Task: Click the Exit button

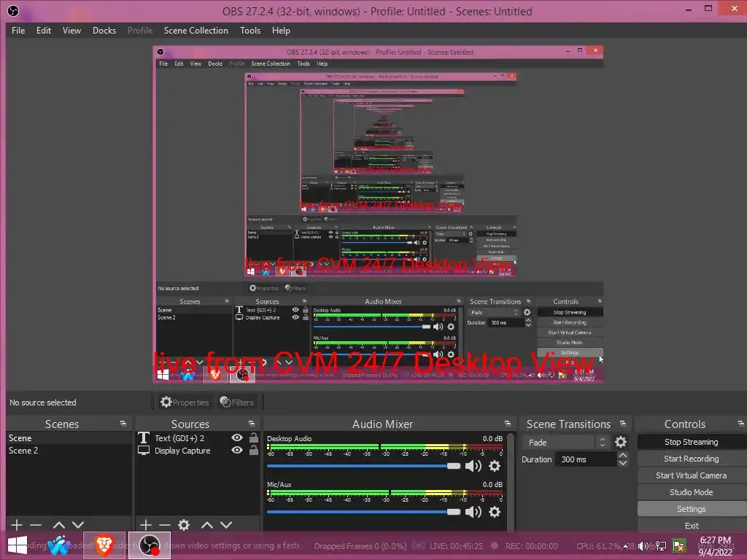Action: tap(692, 525)
